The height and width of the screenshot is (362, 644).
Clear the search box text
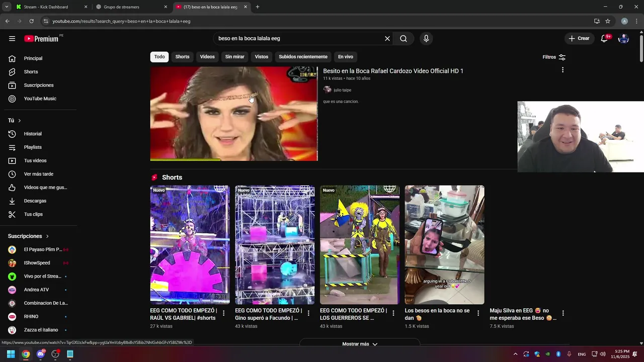[387, 39]
